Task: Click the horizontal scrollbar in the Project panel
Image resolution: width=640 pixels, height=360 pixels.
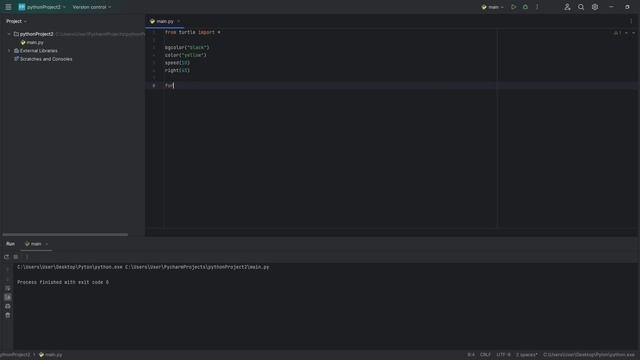Action: click(65, 235)
